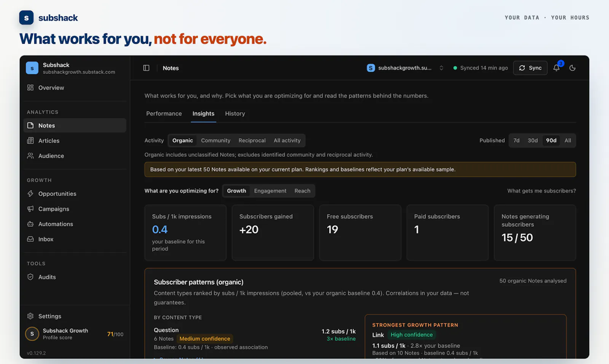The width and height of the screenshot is (609, 364).
Task: Set published range to 30d
Action: point(532,140)
